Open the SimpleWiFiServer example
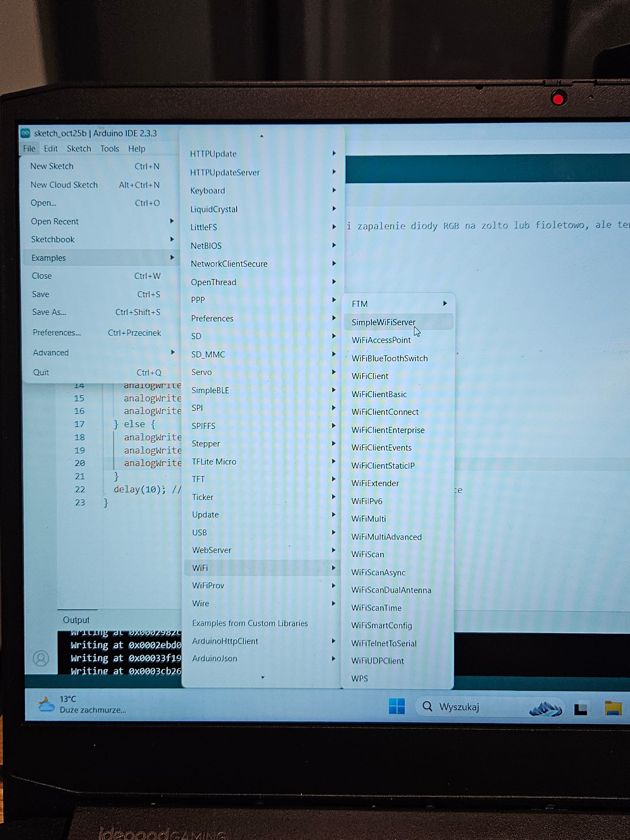 398,322
